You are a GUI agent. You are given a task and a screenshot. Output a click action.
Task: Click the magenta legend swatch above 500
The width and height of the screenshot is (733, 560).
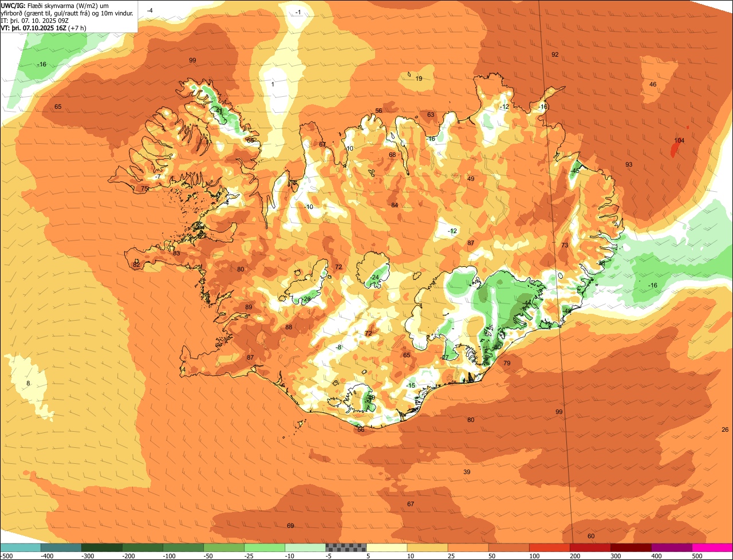[712, 547]
